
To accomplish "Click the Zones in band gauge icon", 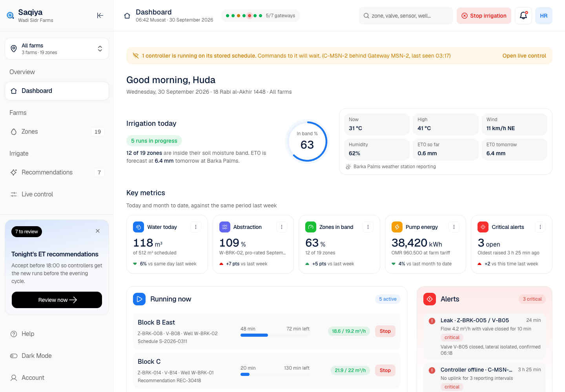I will tap(311, 227).
